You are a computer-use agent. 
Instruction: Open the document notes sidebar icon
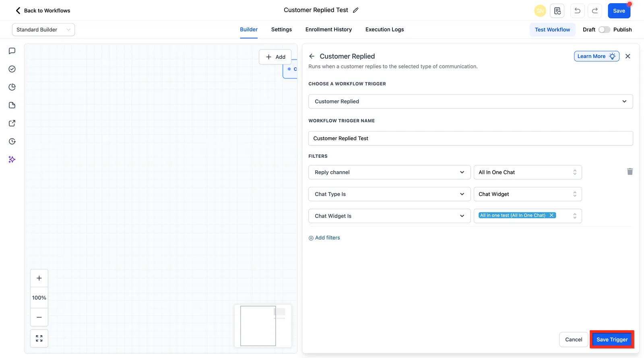tap(12, 105)
